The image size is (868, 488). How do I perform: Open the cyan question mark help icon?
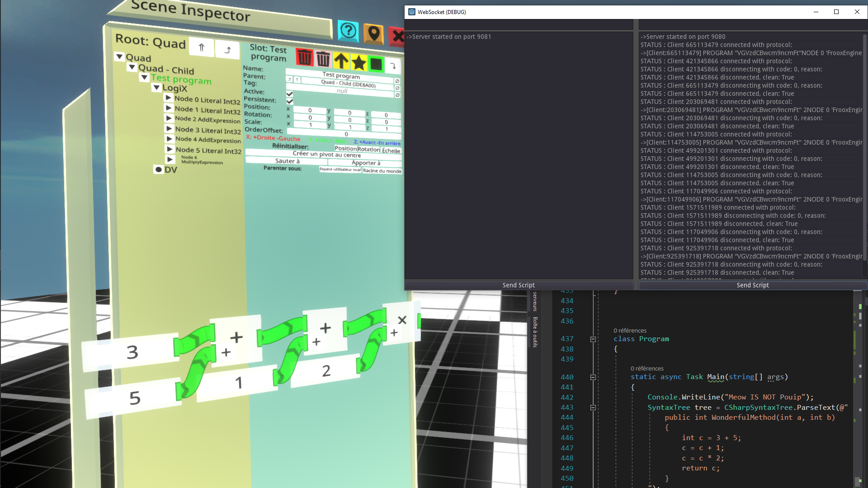click(348, 31)
